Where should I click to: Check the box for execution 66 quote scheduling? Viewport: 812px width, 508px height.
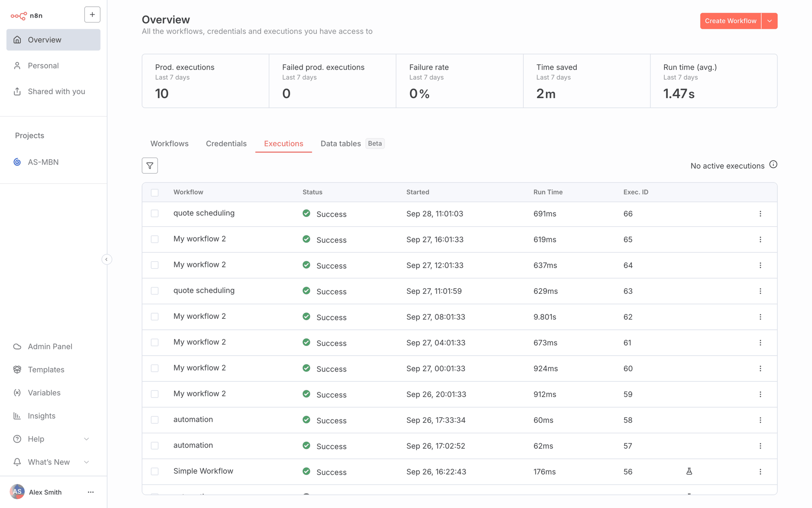tap(155, 214)
